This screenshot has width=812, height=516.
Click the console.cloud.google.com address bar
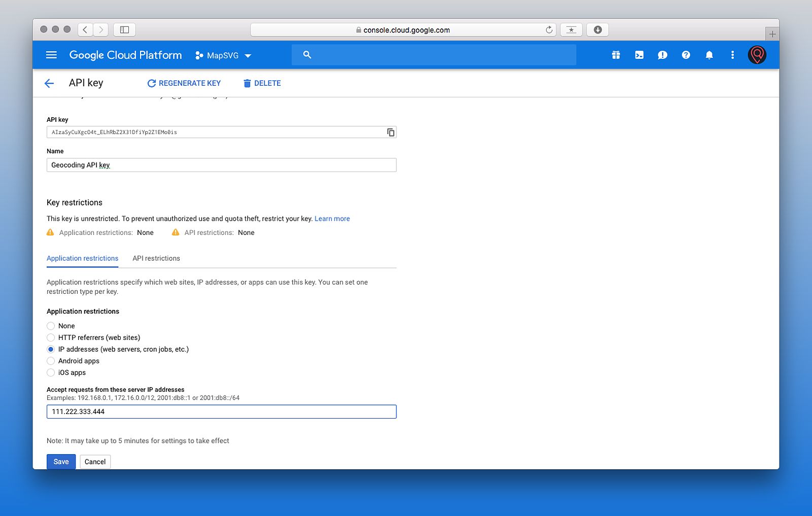[403, 30]
